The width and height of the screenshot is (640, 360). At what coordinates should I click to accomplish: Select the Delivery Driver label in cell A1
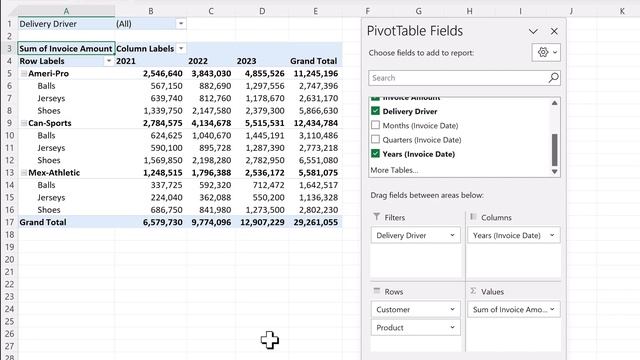click(66, 24)
